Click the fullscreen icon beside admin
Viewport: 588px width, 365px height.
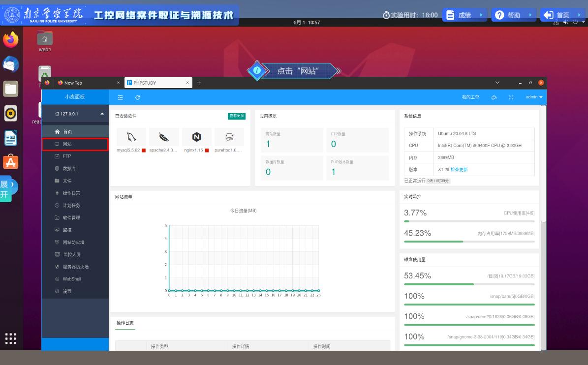coord(511,97)
